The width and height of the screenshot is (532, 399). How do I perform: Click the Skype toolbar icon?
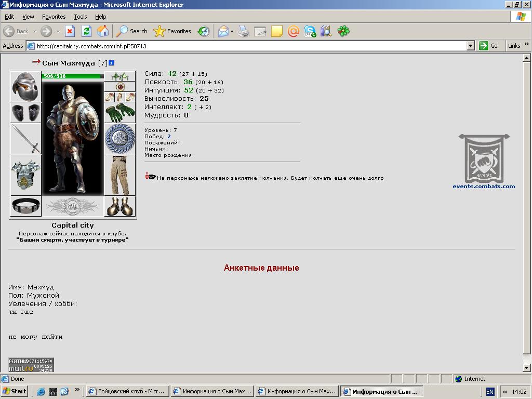click(310, 31)
